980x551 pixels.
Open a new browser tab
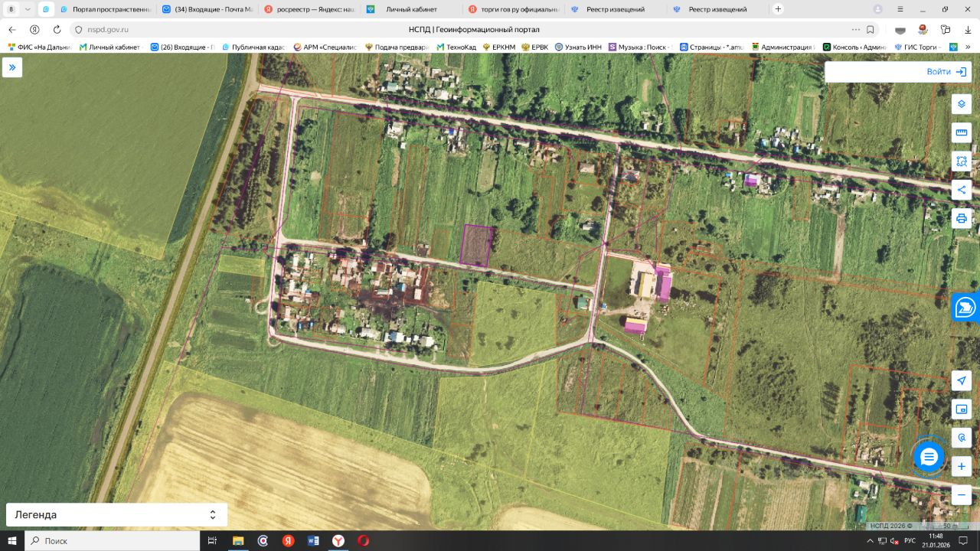(x=779, y=9)
